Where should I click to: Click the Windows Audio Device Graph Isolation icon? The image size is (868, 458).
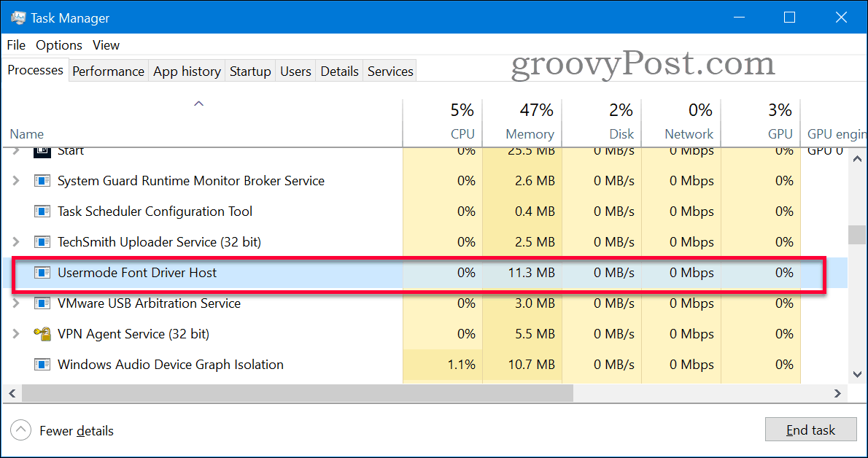coord(42,364)
